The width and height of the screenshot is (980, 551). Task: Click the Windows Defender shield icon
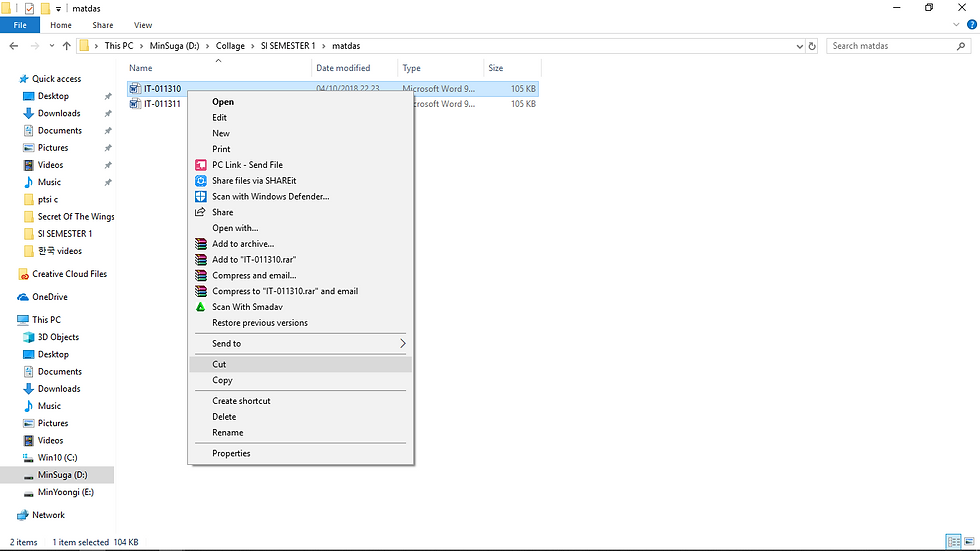(x=201, y=196)
